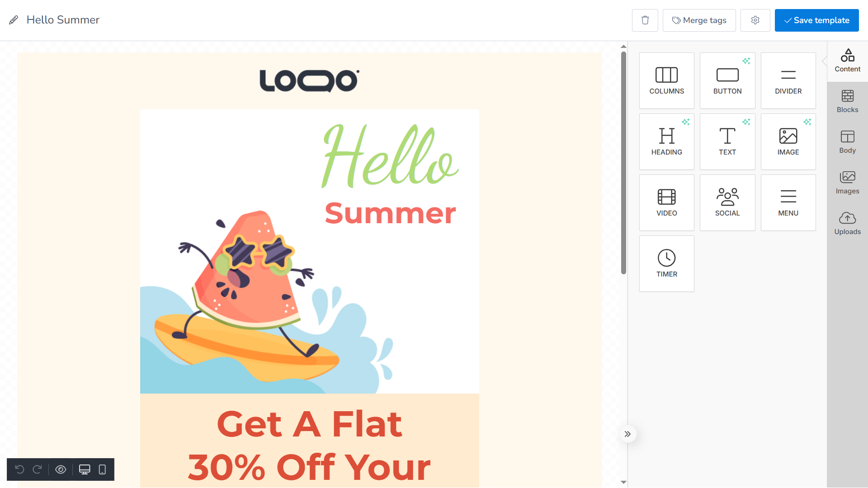868x488 pixels.
Task: Open the Blocks tab
Action: [847, 102]
